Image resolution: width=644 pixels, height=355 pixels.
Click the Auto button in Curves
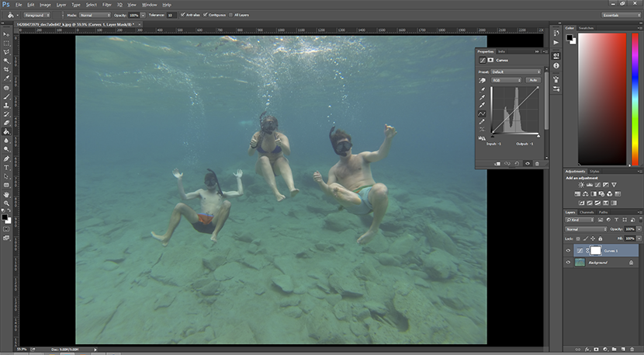click(x=533, y=80)
